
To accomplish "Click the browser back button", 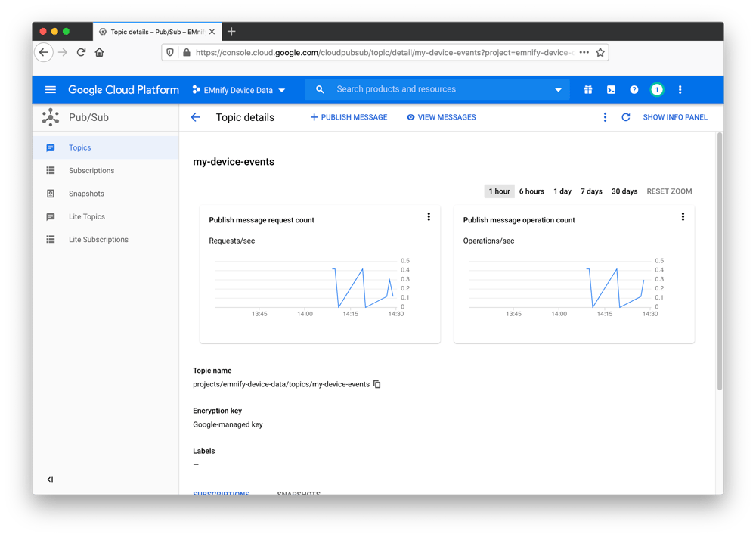I will point(44,52).
